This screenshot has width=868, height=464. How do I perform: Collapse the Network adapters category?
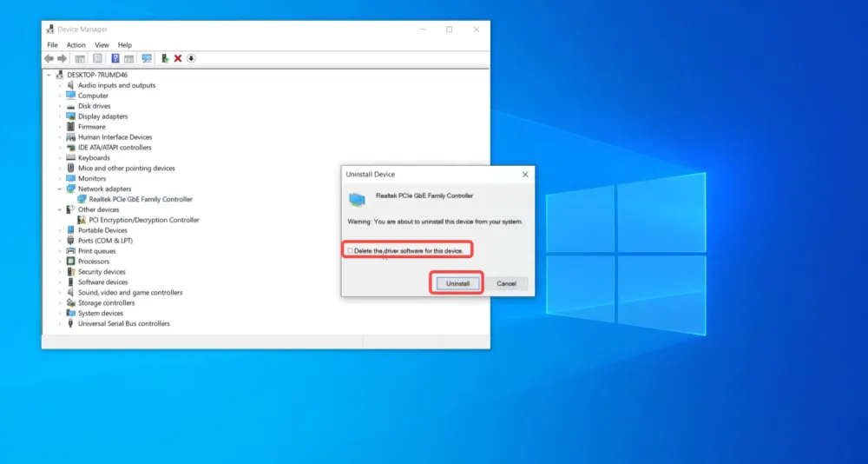[x=60, y=189]
